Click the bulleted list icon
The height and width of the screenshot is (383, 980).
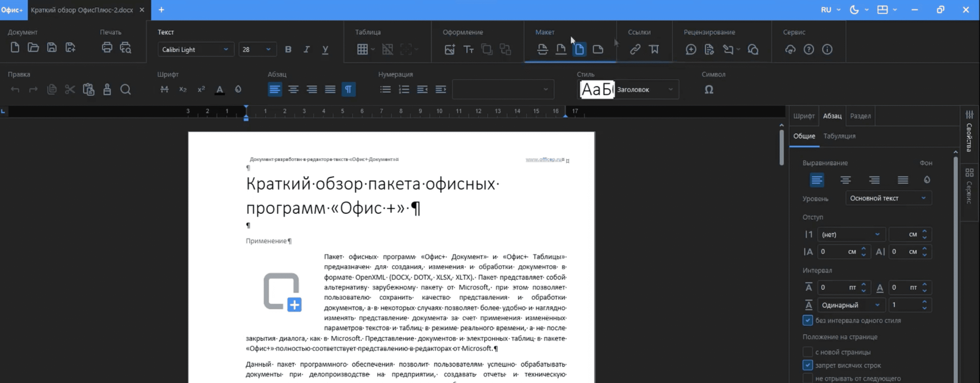tap(385, 90)
